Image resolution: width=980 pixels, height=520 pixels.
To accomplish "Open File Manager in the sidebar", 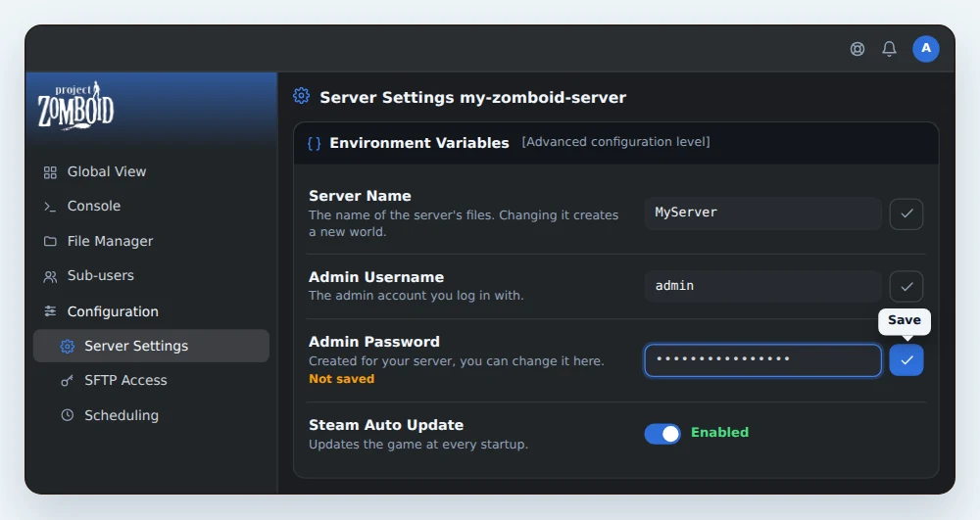I will [x=151, y=241].
